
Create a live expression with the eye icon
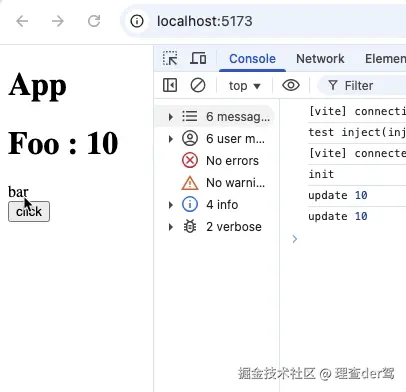point(291,85)
